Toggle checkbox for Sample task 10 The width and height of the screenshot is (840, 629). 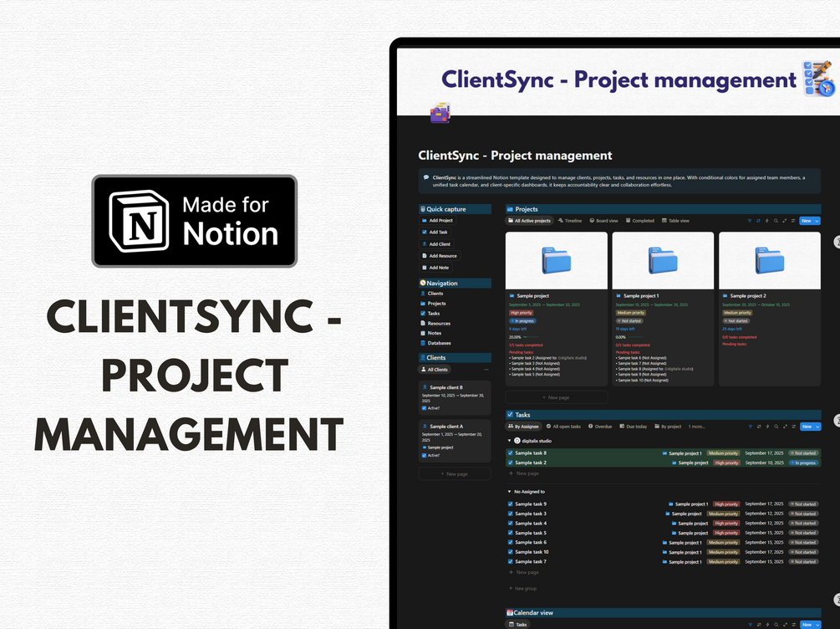click(x=511, y=552)
